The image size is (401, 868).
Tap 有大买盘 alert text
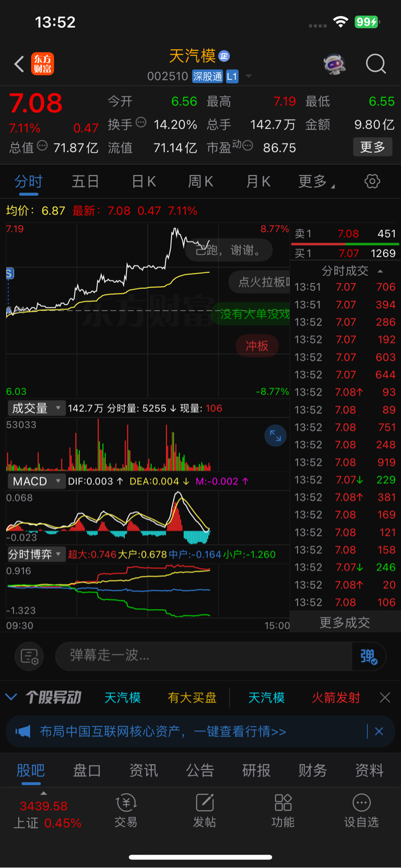192,698
